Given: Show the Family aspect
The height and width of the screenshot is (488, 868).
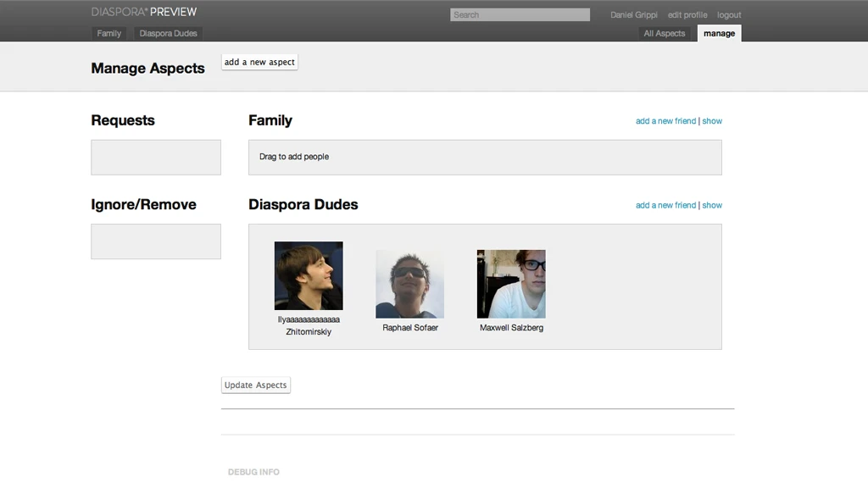Looking at the screenshot, I should pyautogui.click(x=712, y=121).
